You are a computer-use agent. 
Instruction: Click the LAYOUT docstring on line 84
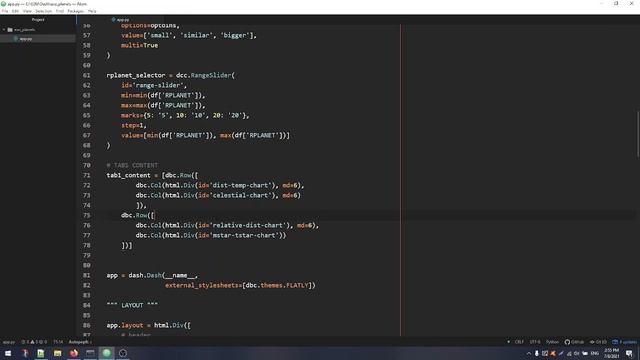(132, 305)
